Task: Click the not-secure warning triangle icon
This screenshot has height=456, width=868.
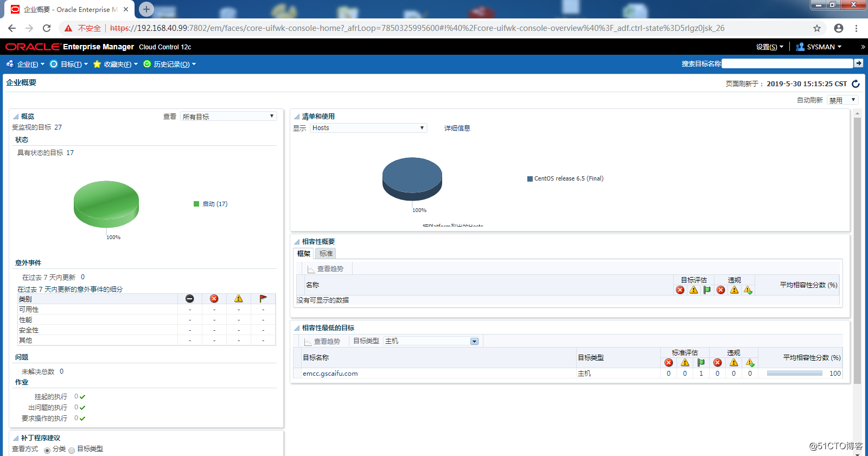Action: [68, 28]
